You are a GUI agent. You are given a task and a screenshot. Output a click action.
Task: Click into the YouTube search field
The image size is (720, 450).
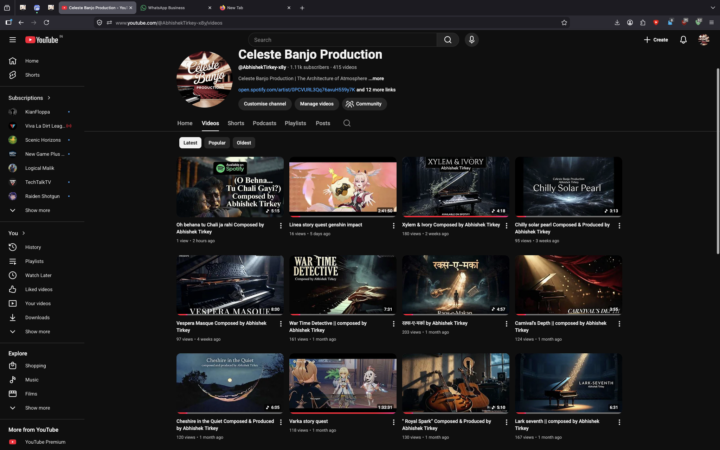[343, 40]
